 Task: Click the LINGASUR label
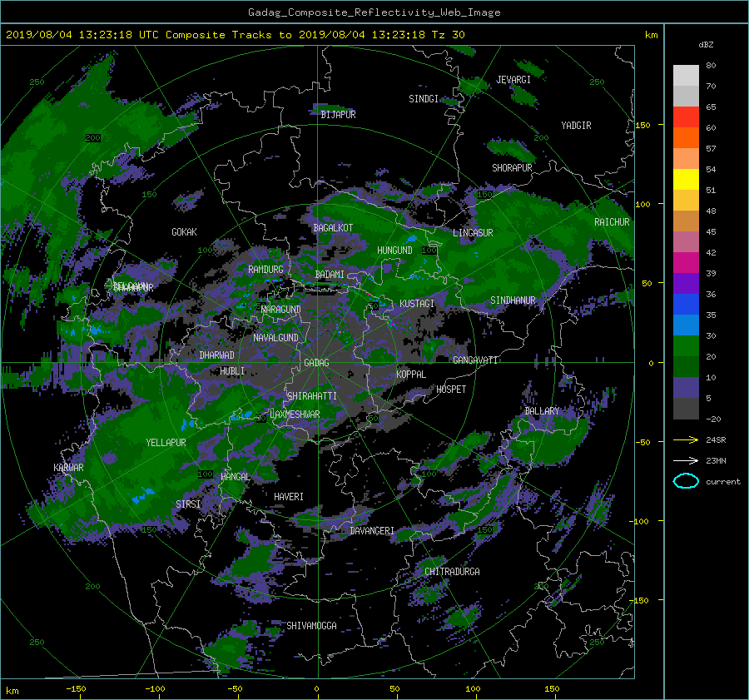point(473,233)
